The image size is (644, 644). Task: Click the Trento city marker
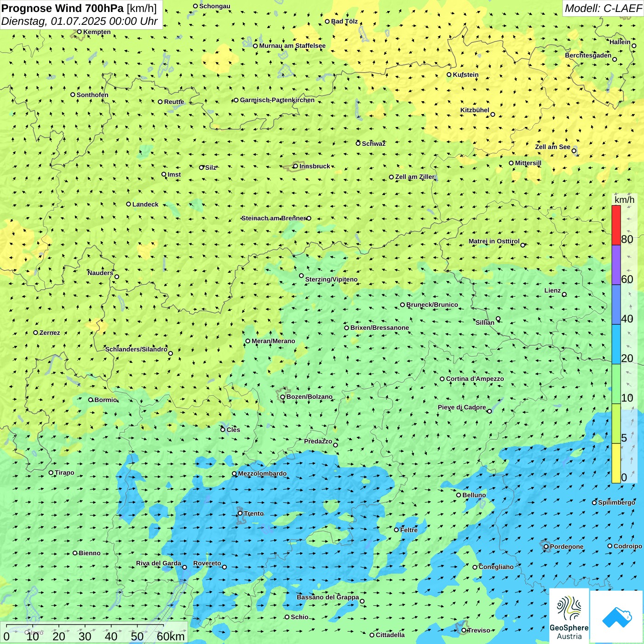(240, 513)
